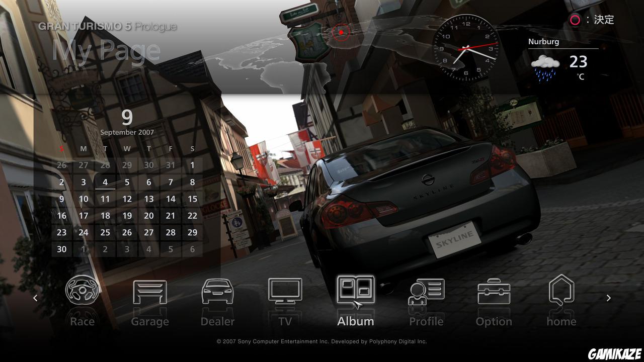Open the Profile card icon
Image resolution: width=644 pixels, height=362 pixels.
426,292
